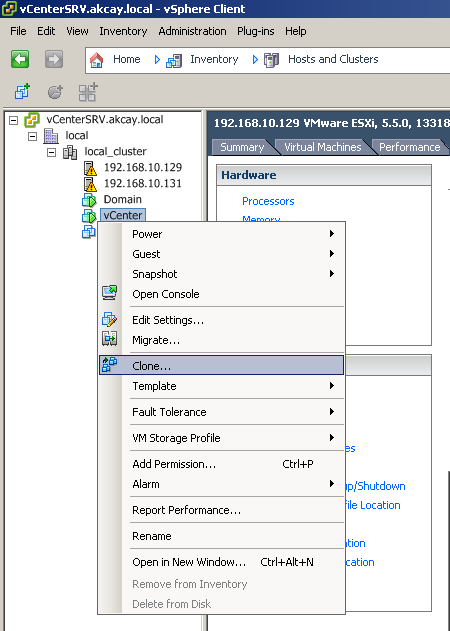This screenshot has height=631, width=450.
Task: Choose Open Console from context menu
Action: [221, 294]
